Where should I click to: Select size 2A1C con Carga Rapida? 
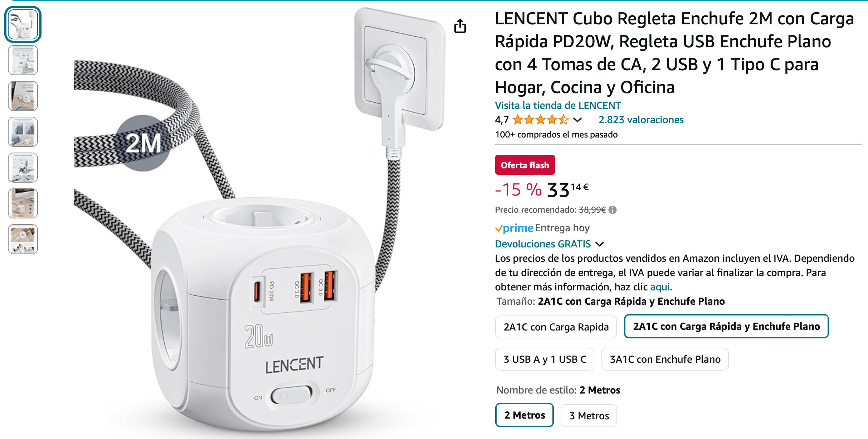[556, 327]
